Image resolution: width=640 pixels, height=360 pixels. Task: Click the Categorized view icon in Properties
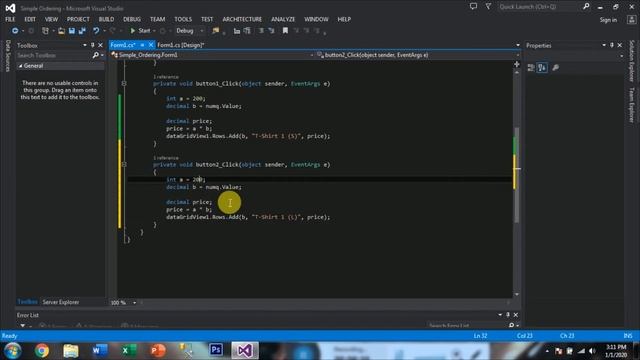click(x=531, y=68)
